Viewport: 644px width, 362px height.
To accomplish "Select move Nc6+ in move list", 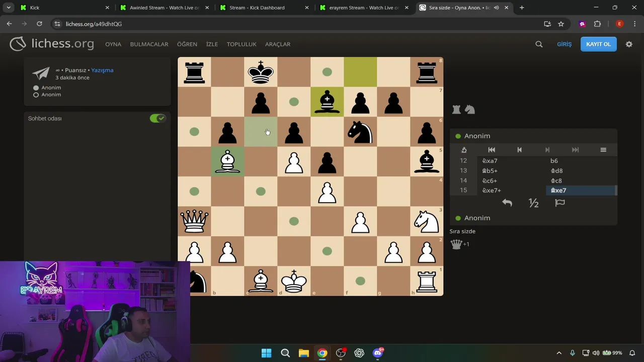I will tap(511, 180).
